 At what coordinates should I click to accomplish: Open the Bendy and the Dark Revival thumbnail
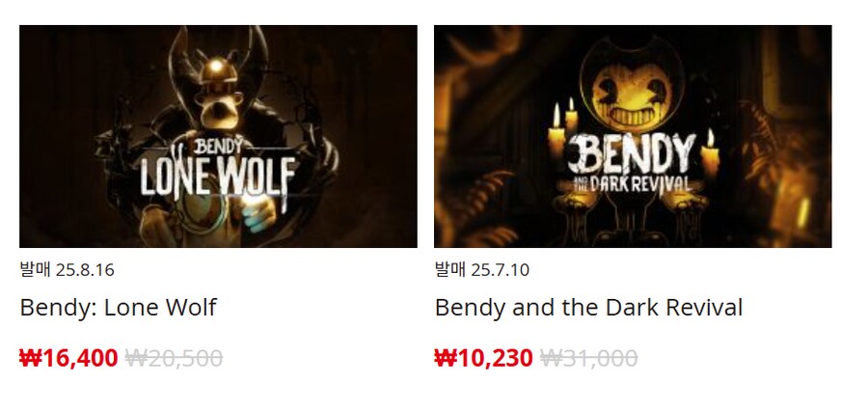[633, 136]
